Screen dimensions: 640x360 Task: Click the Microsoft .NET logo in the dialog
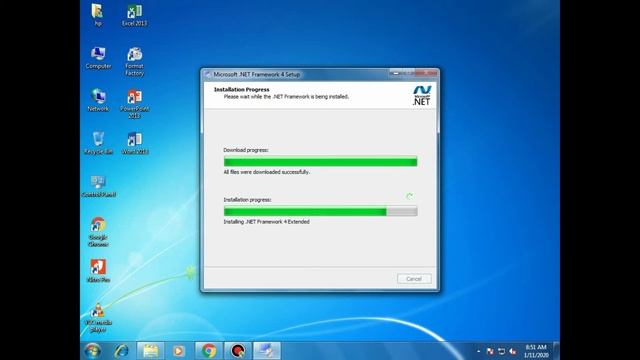(422, 96)
